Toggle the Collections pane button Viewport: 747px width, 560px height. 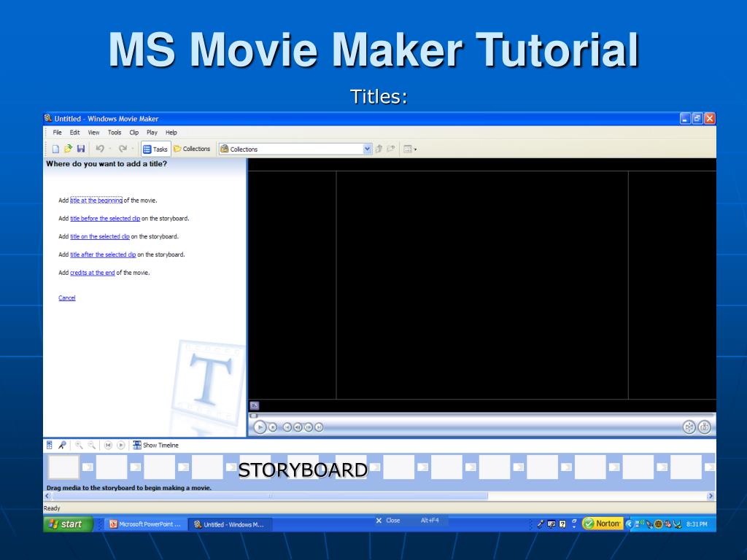pos(192,149)
